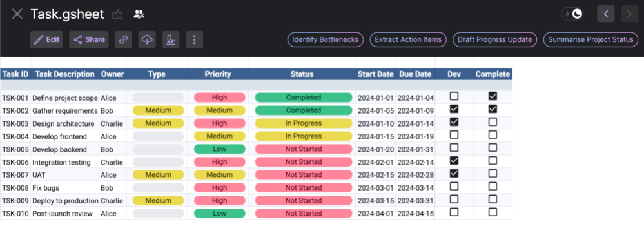Go to next file arrow

(x=630, y=14)
